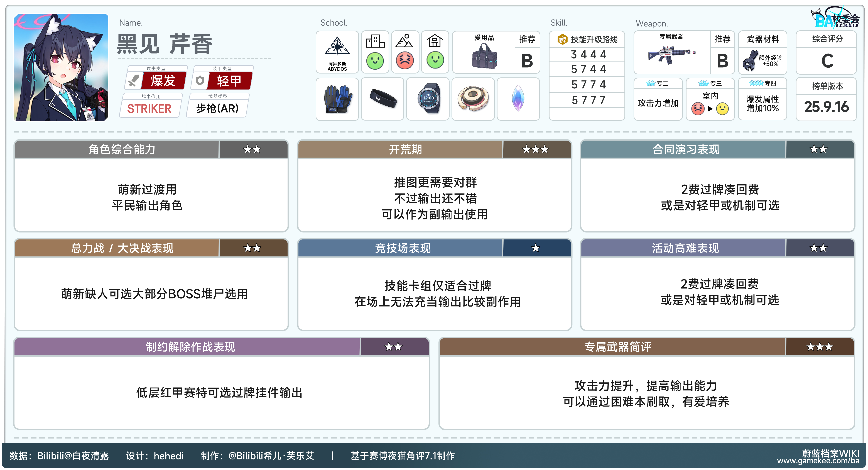This screenshot has width=868, height=470.
Task: Click the character portrait thumbnail
Action: point(61,67)
